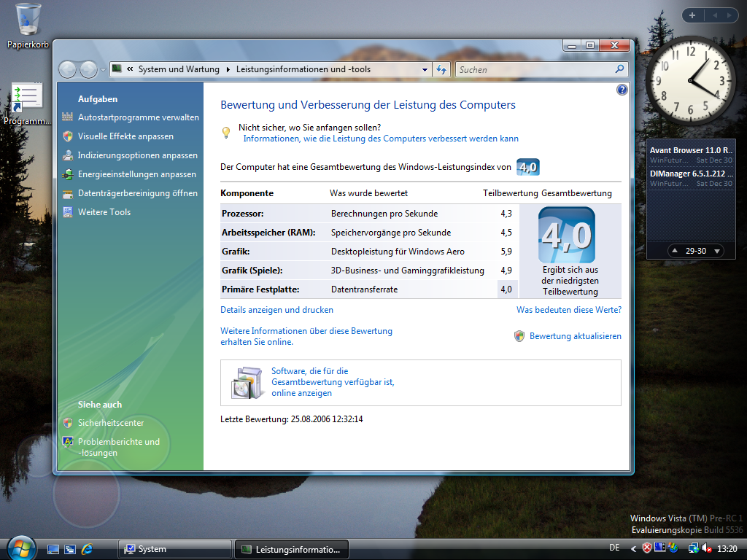Viewport: 747px width, 560px height.
Task: Click the Problemberichte und -lösungen icon
Action: point(68,442)
